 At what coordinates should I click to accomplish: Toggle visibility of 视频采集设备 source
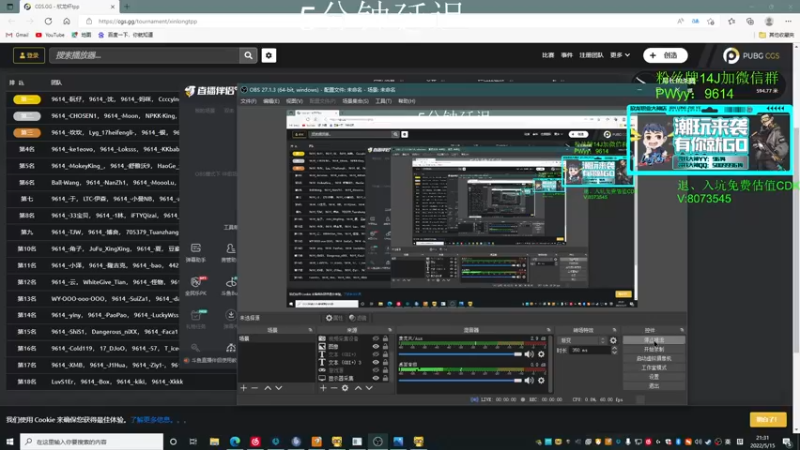tap(376, 338)
